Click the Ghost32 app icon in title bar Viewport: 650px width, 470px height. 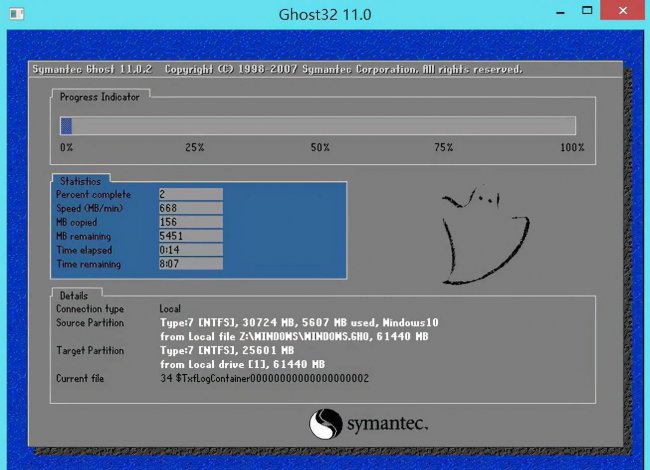(17, 14)
